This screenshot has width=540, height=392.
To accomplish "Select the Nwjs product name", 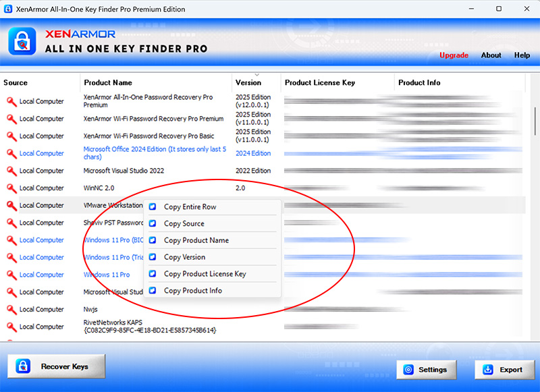I will [90, 310].
